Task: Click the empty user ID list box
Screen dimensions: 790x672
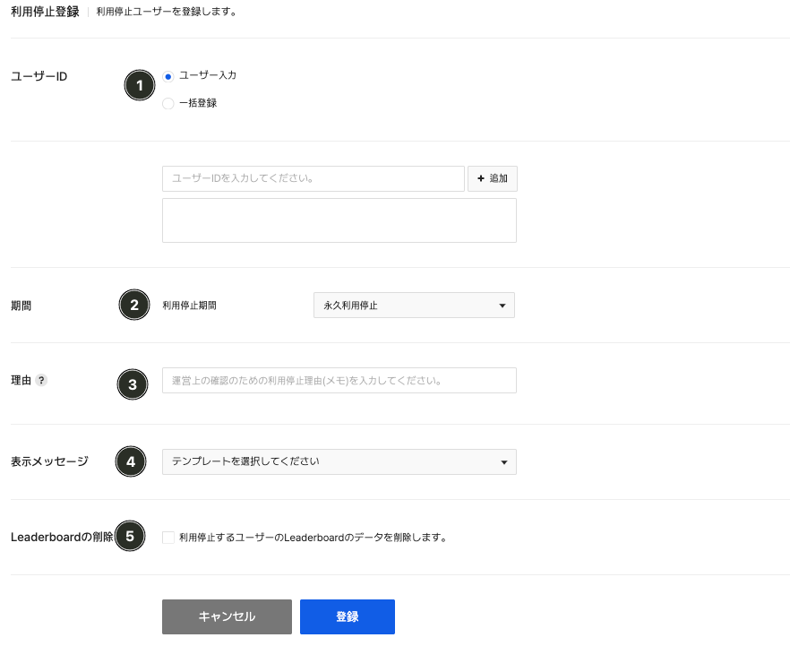Action: (339, 220)
